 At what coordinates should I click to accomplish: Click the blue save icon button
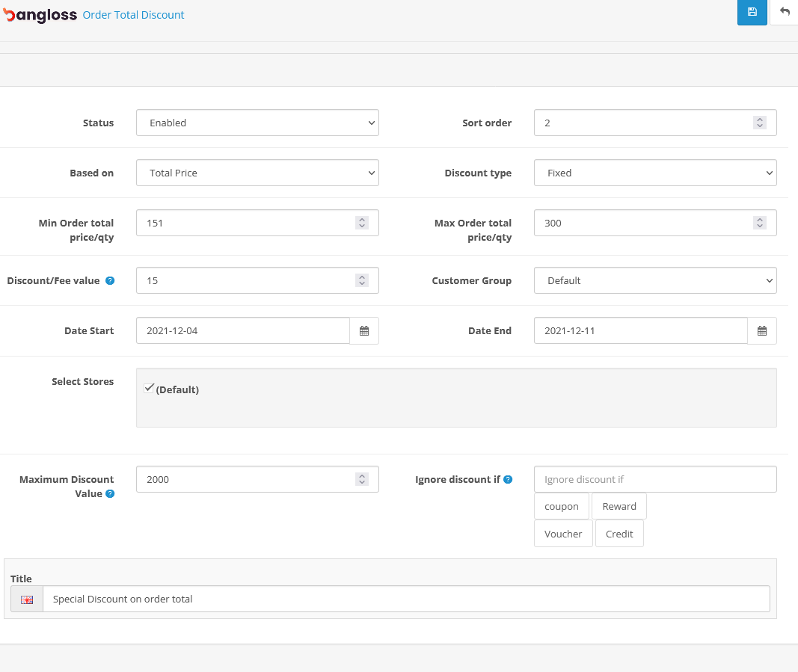(x=752, y=12)
